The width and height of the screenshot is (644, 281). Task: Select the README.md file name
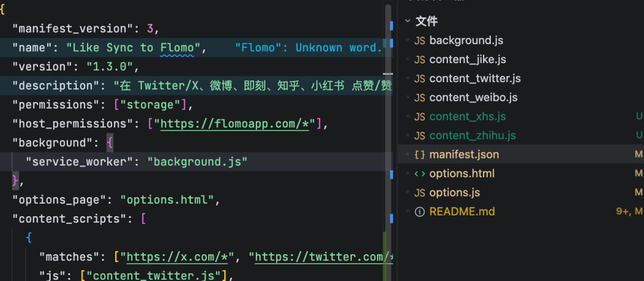[462, 212]
